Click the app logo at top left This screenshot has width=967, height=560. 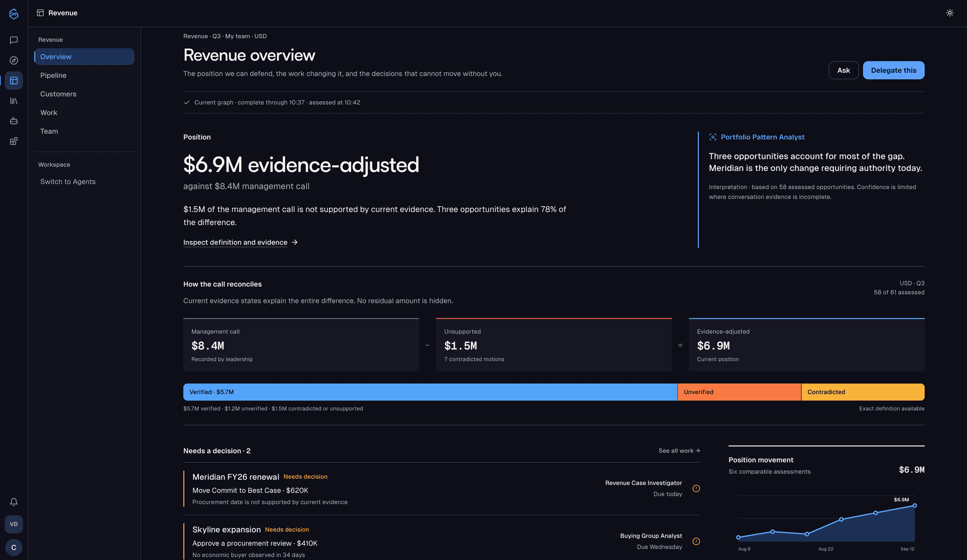(14, 14)
